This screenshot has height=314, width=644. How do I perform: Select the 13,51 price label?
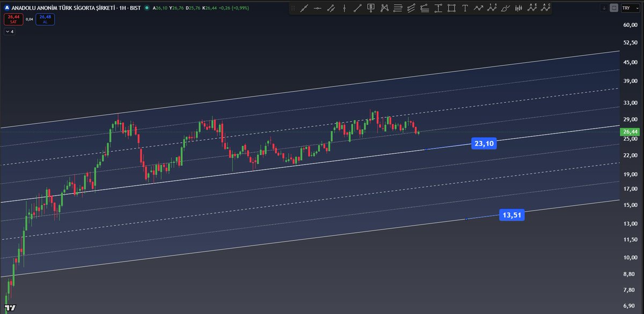512,215
